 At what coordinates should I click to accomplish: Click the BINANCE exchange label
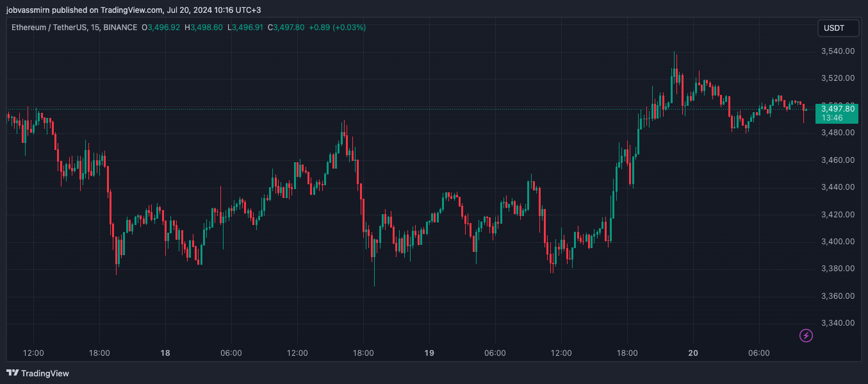pyautogui.click(x=120, y=28)
